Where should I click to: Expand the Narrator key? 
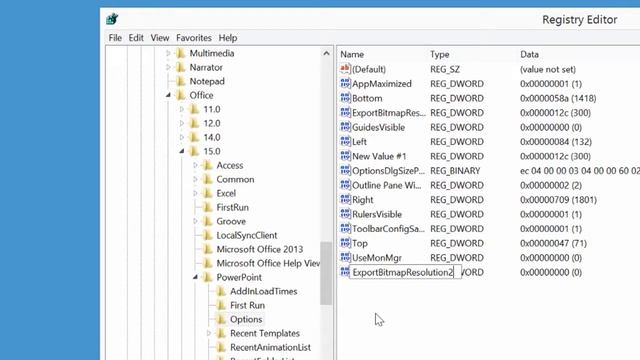[x=168, y=67]
